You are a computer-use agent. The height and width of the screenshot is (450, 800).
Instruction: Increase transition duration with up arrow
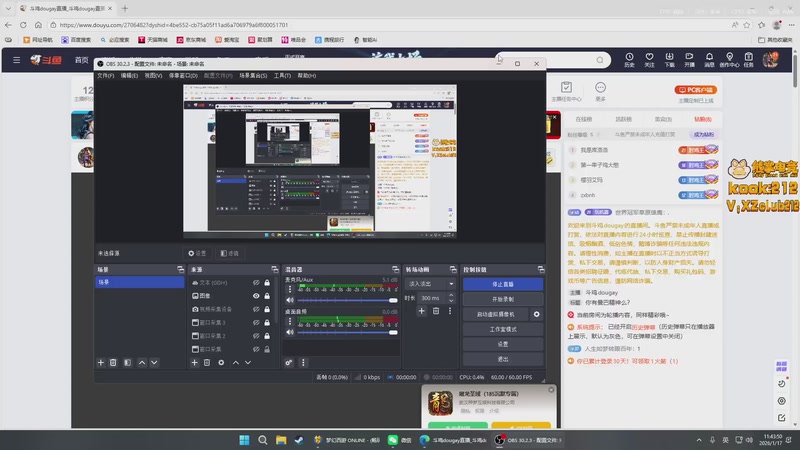click(x=451, y=295)
